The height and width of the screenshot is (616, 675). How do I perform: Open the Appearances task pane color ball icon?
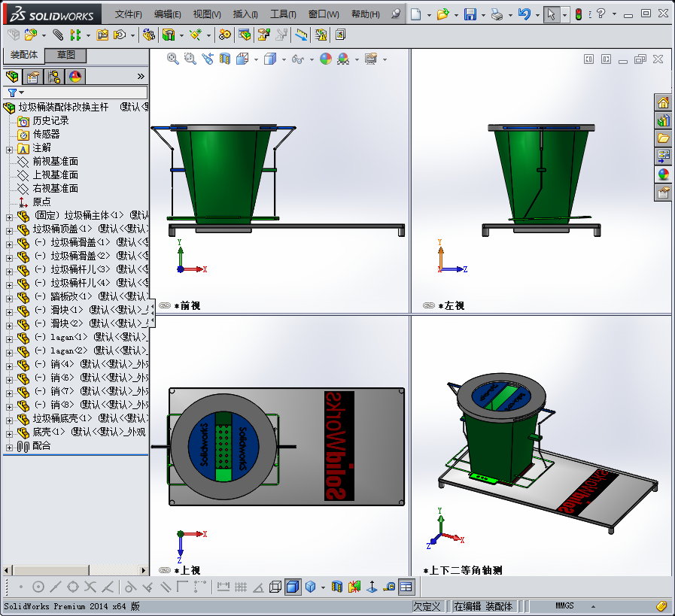point(663,174)
